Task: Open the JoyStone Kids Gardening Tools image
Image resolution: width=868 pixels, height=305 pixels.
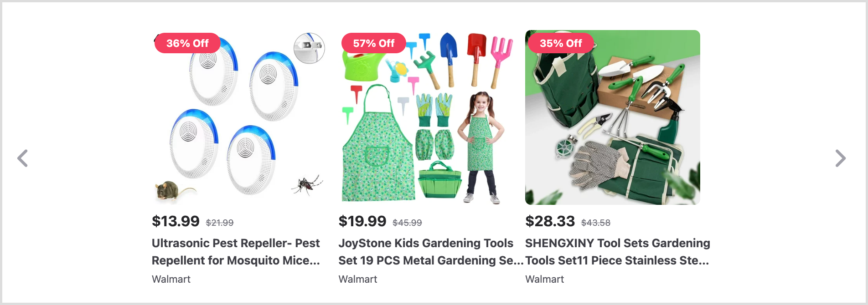Action: 426,117
